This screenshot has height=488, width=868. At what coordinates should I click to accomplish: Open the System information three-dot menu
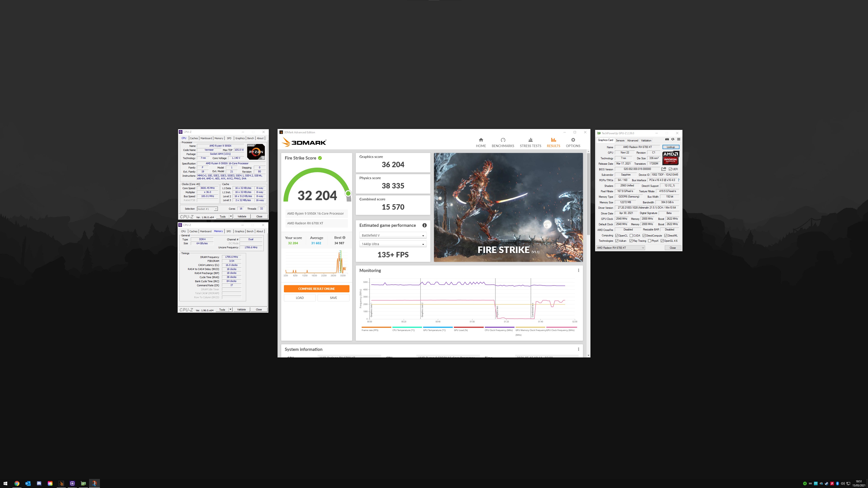click(x=578, y=349)
